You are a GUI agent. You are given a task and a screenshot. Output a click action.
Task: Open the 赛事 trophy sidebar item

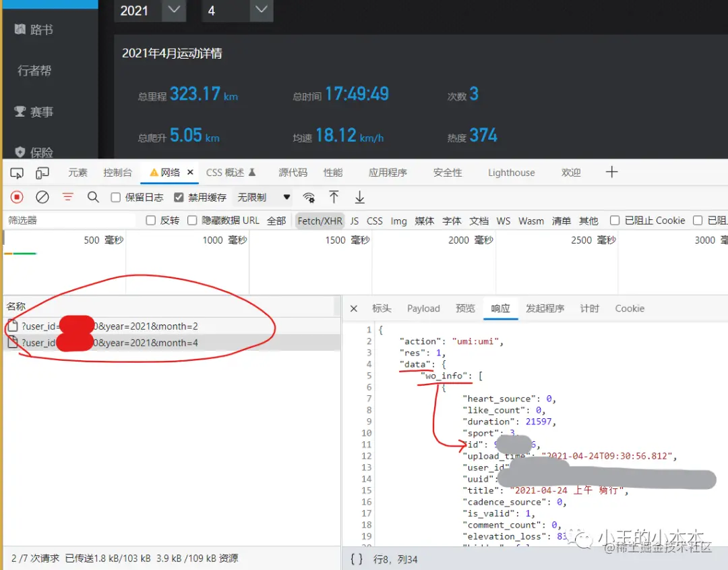(34, 111)
